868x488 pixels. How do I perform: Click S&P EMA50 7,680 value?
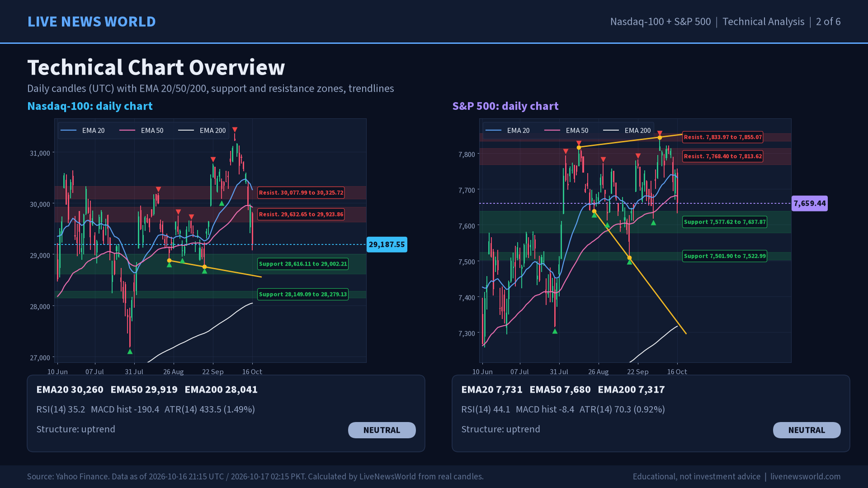click(x=560, y=389)
